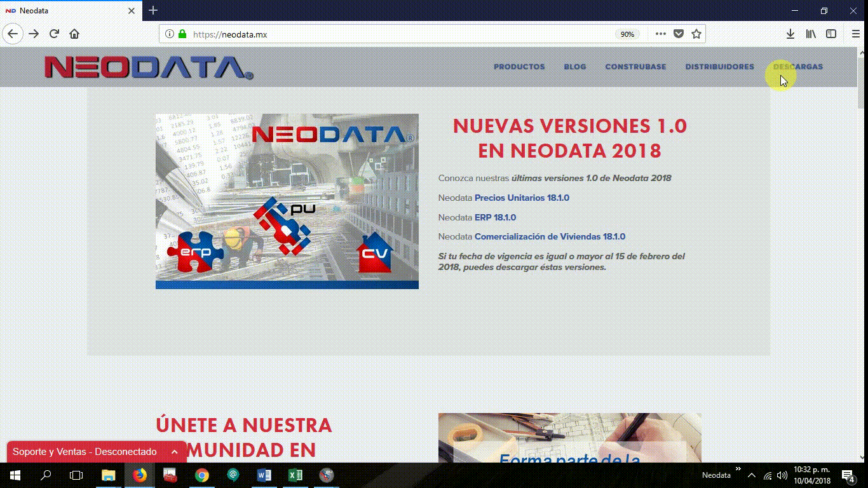Screen dimensions: 868x488
Task: Show hidden system tray icons
Action: coord(752,475)
